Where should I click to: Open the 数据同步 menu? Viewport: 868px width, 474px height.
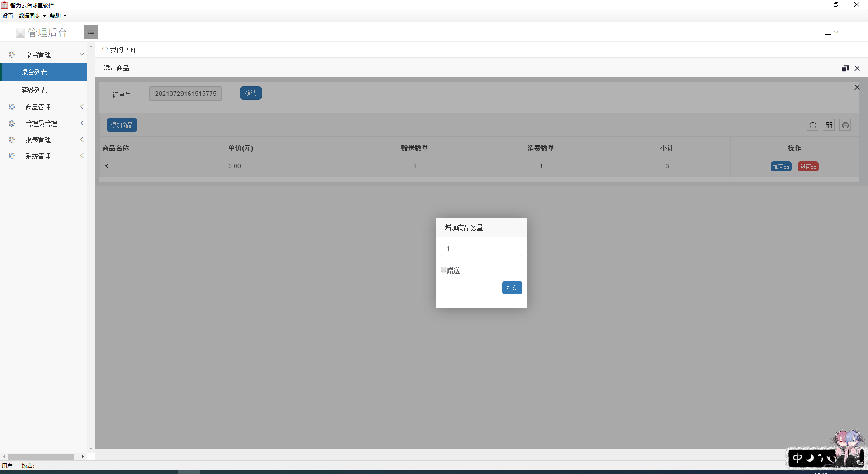pyautogui.click(x=32, y=16)
